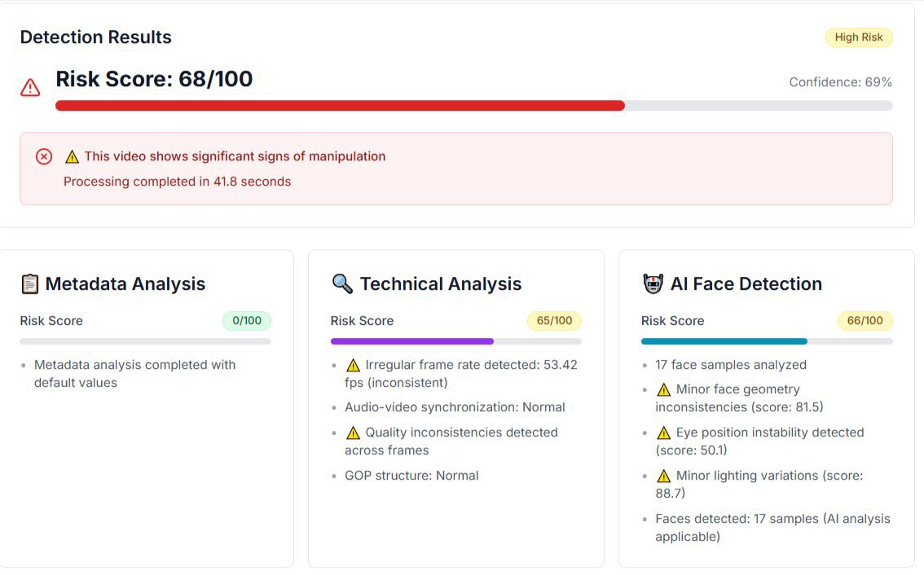
Task: Click '17 face samples analyzed' text
Action: click(x=731, y=365)
